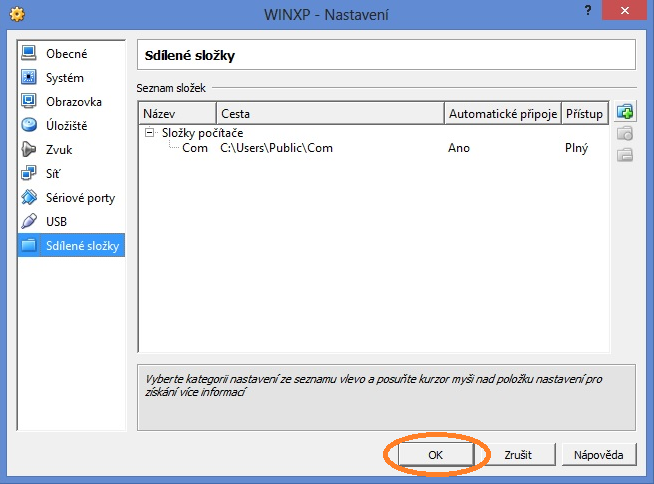This screenshot has height=484, width=654.
Task: Click the Síť network icon
Action: click(x=29, y=173)
